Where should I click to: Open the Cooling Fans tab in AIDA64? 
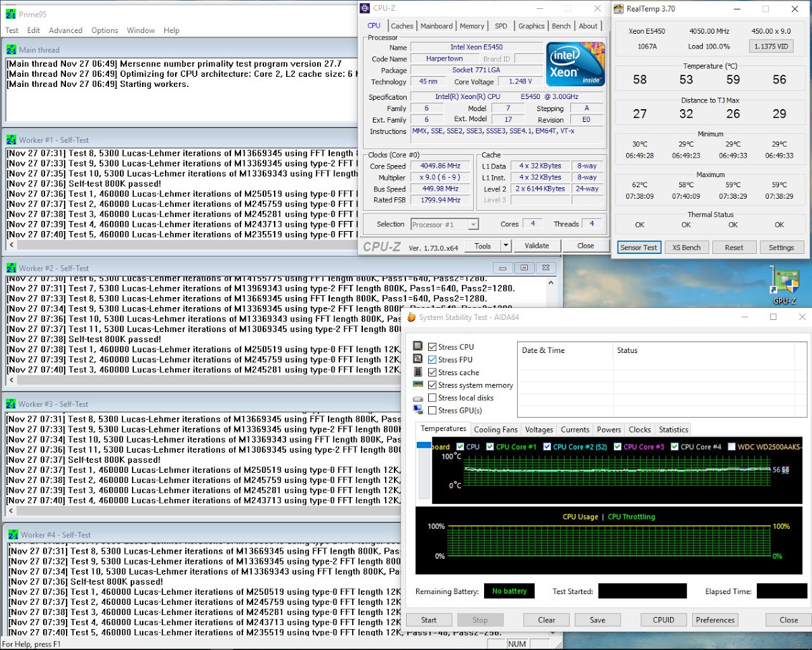[496, 430]
